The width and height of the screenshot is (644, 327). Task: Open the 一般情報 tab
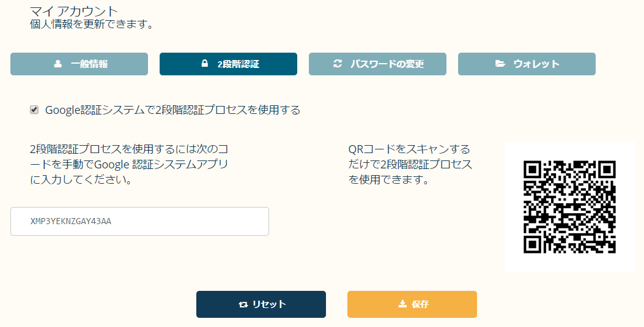[x=89, y=64]
